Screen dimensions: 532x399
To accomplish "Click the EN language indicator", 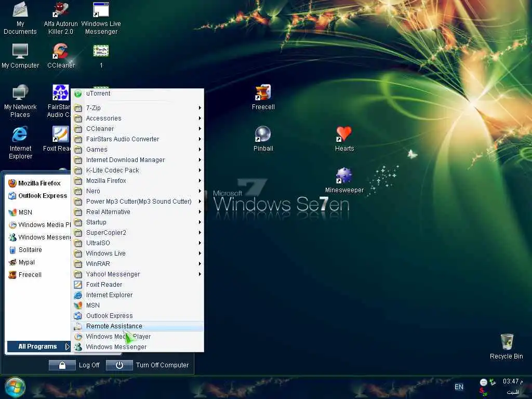I will pos(459,387).
